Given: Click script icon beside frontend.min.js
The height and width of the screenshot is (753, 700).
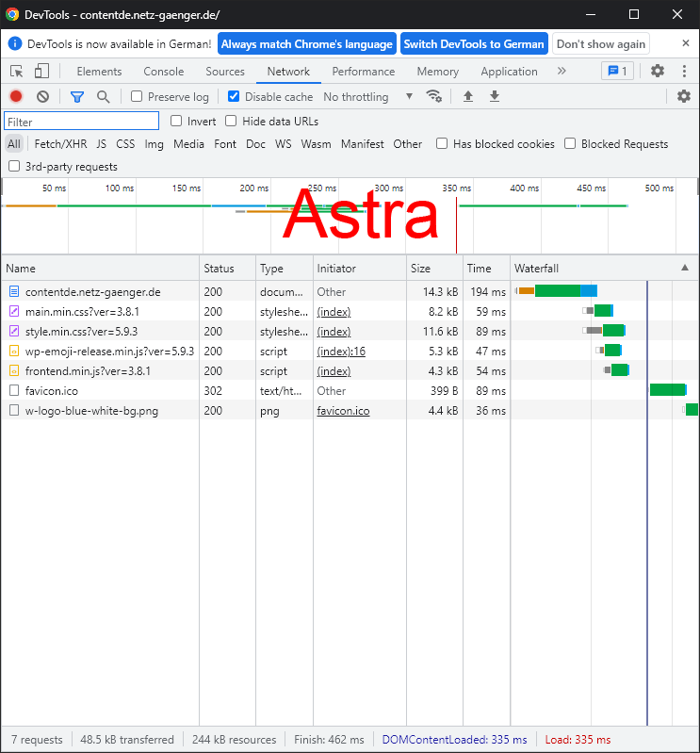Looking at the screenshot, I should coord(14,370).
